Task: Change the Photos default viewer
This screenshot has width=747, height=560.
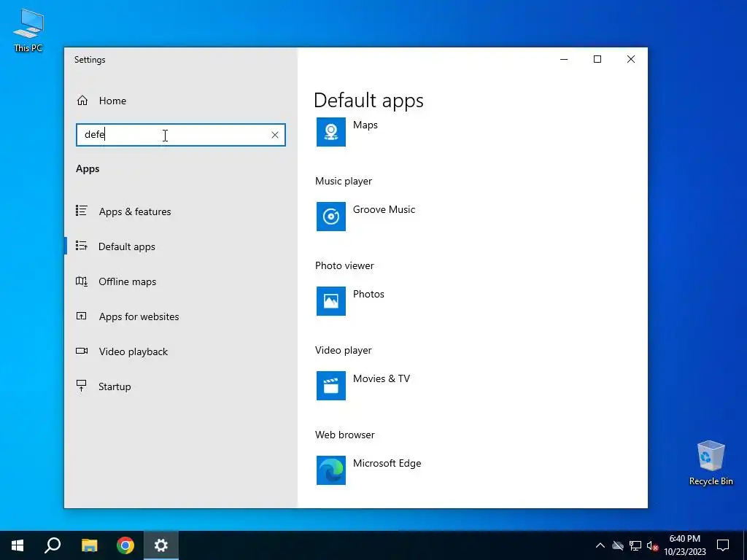Action: click(368, 294)
